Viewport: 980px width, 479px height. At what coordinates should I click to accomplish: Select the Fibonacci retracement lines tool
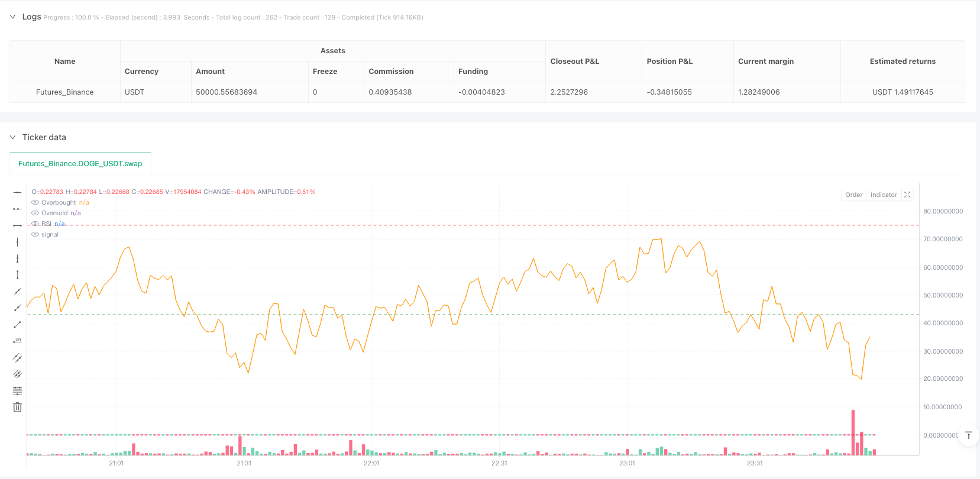point(17,391)
